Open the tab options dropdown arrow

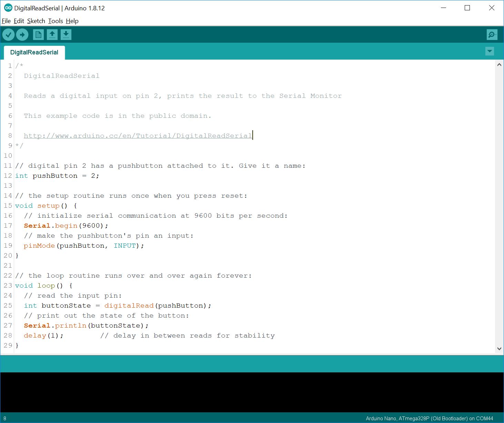click(x=489, y=51)
